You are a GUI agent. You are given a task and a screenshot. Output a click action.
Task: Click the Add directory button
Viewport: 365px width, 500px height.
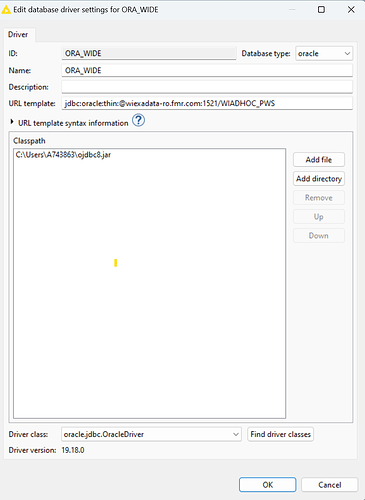point(319,179)
